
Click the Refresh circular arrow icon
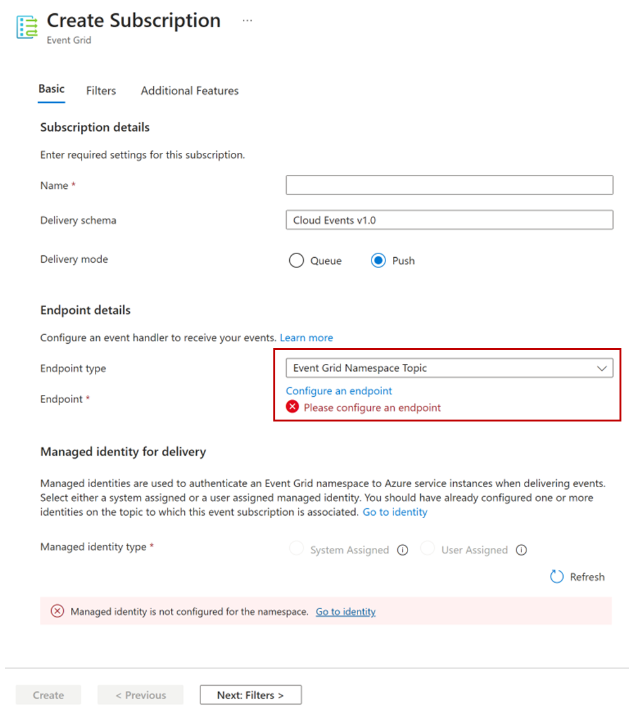[x=557, y=576]
